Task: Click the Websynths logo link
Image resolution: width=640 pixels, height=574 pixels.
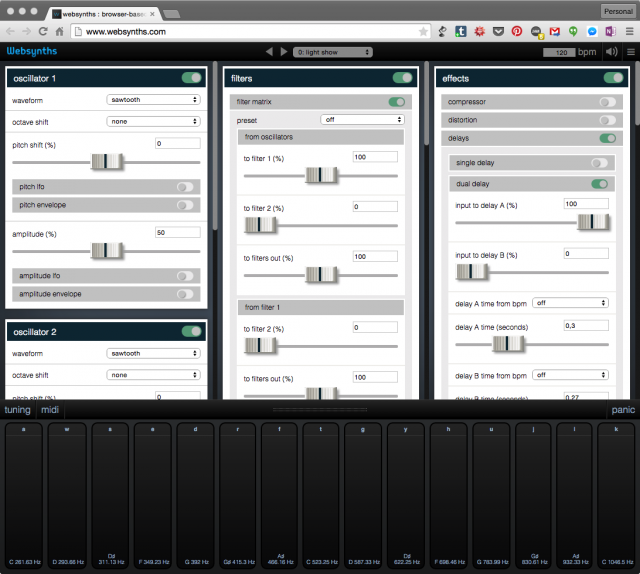Action: click(x=30, y=50)
